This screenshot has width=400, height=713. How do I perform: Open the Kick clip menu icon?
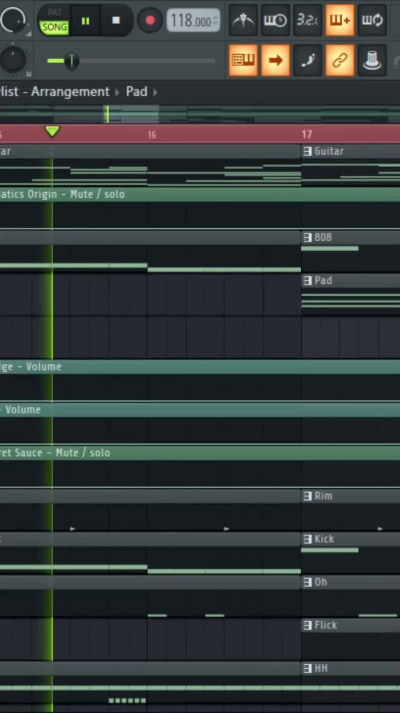(x=308, y=539)
